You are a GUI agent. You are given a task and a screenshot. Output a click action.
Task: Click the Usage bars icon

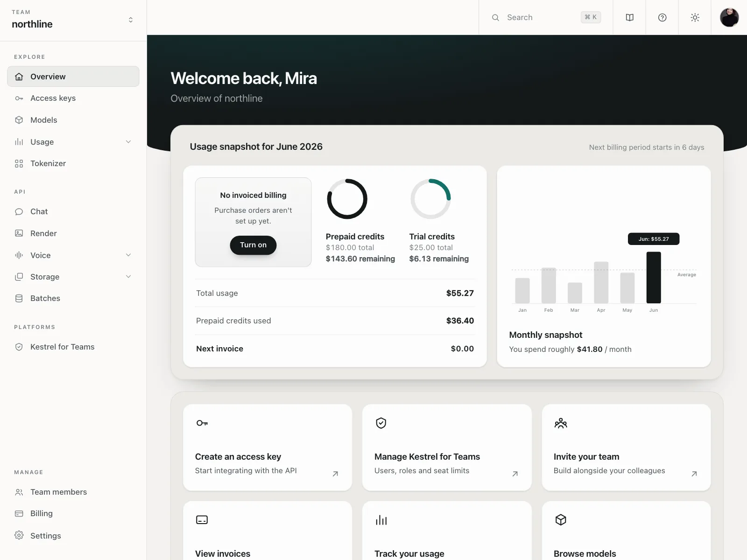[x=19, y=142]
